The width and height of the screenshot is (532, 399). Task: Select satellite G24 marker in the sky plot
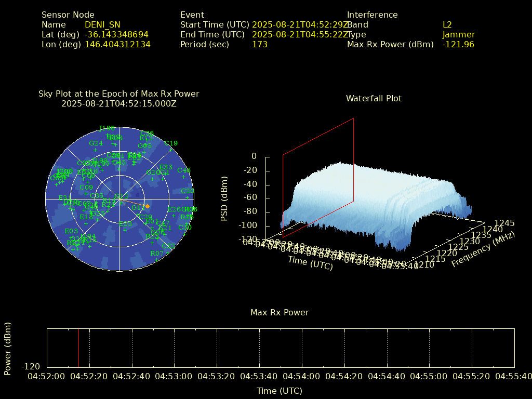[95, 150]
